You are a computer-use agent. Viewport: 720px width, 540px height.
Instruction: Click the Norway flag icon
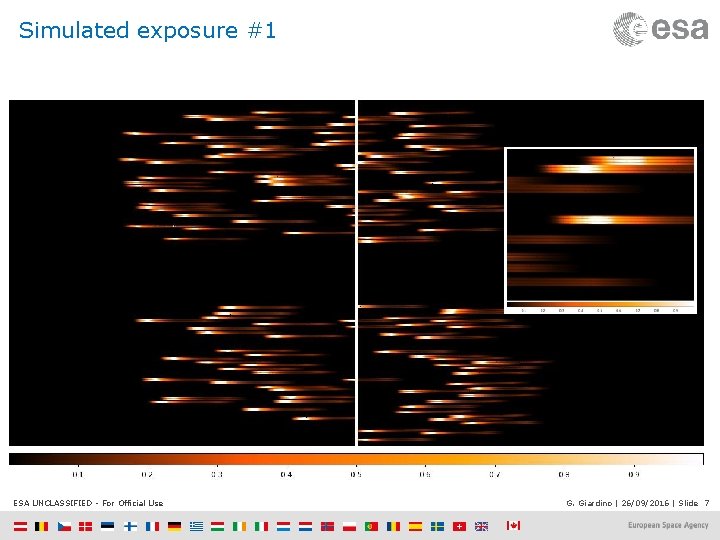pos(327,526)
